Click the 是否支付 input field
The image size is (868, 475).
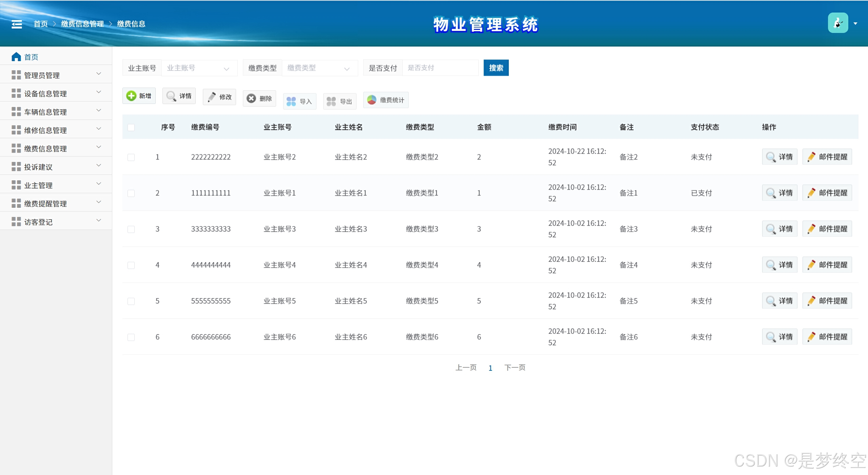click(440, 68)
